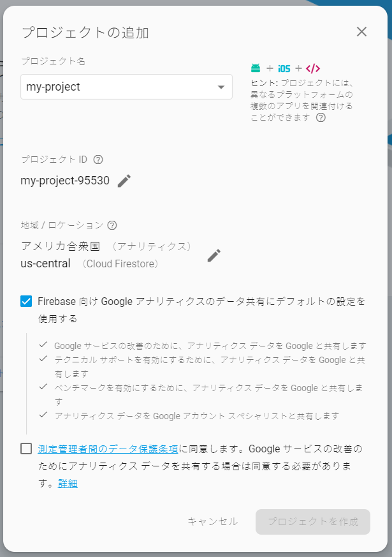Viewport: 392px width, 557px height.
Task: Uncheck the default Google Analytics data sharing option
Action: click(25, 301)
